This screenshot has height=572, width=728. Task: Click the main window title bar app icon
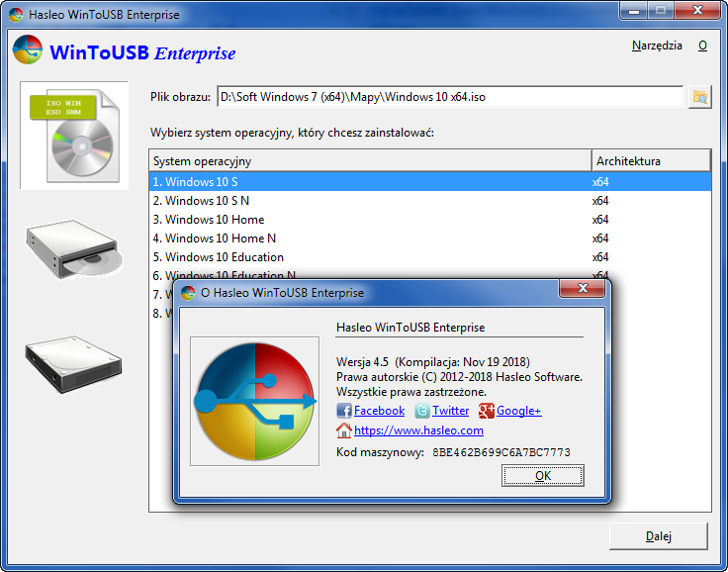16,15
